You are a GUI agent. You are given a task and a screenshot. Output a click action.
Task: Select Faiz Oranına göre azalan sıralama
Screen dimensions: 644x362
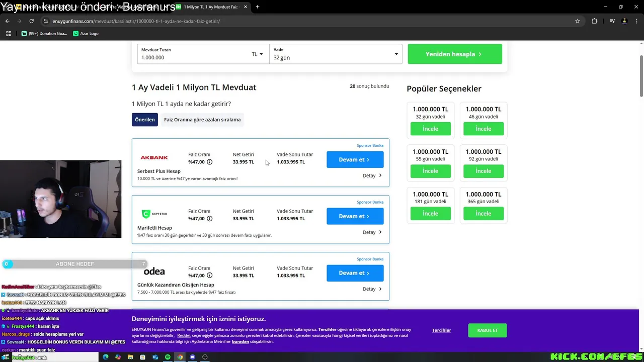pyautogui.click(x=202, y=120)
